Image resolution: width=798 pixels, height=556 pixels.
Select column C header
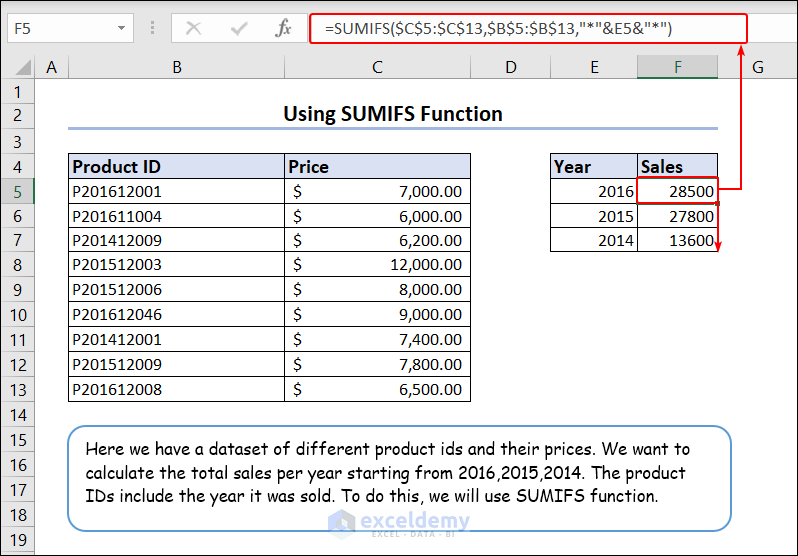pyautogui.click(x=377, y=67)
